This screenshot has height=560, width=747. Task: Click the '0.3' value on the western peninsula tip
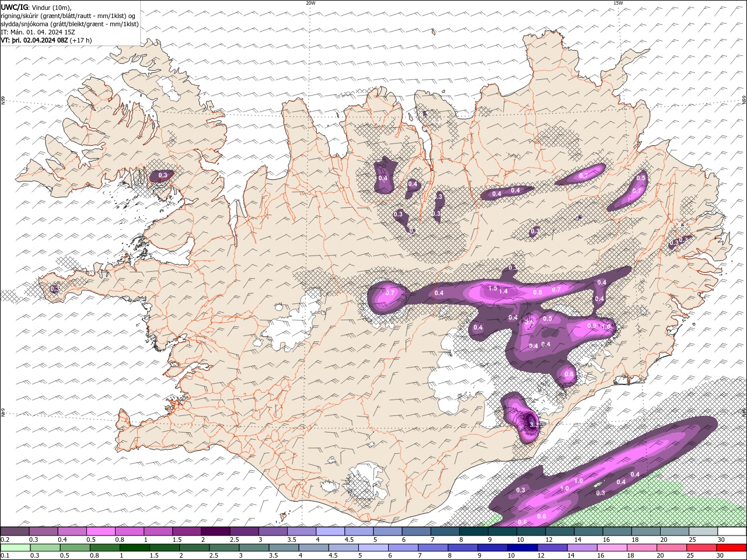[55, 289]
